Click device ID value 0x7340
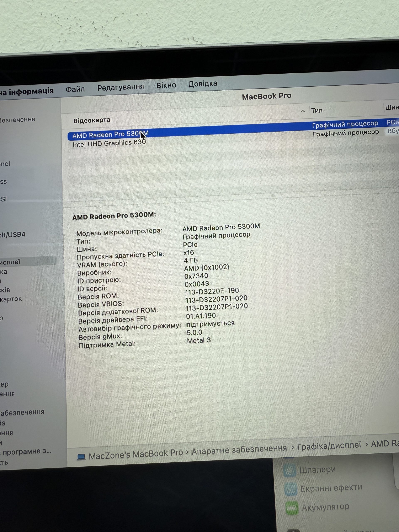This screenshot has width=399, height=532. 196,276
